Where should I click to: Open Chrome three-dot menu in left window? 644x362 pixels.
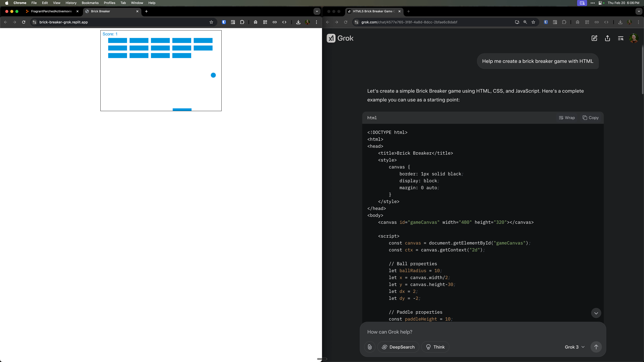coord(316,22)
